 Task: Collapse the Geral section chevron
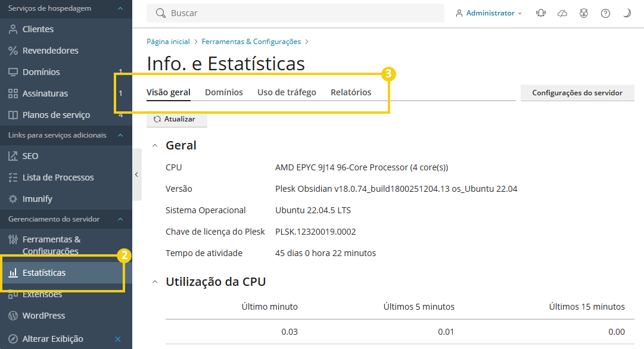click(155, 145)
